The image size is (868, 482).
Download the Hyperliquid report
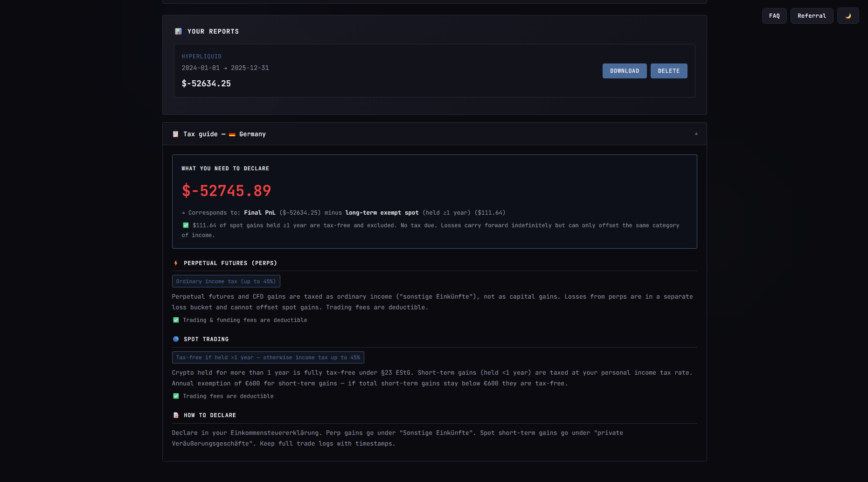pyautogui.click(x=624, y=71)
